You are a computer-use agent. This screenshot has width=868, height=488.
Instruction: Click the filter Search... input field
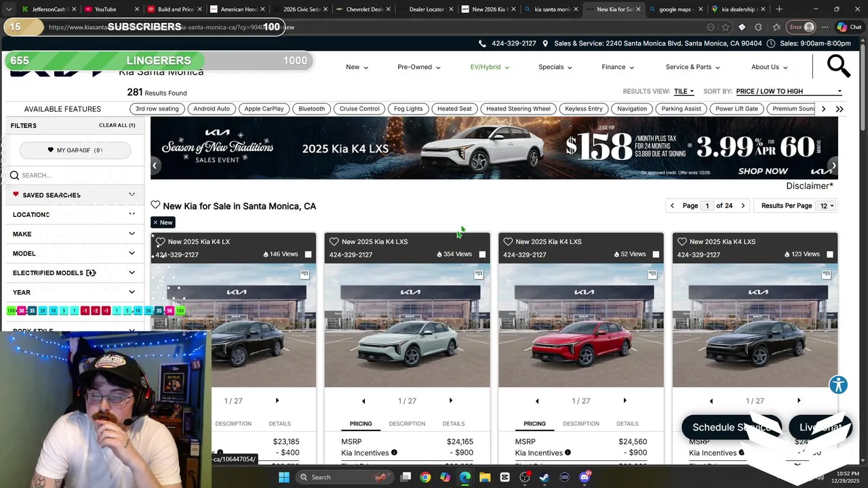(x=75, y=175)
